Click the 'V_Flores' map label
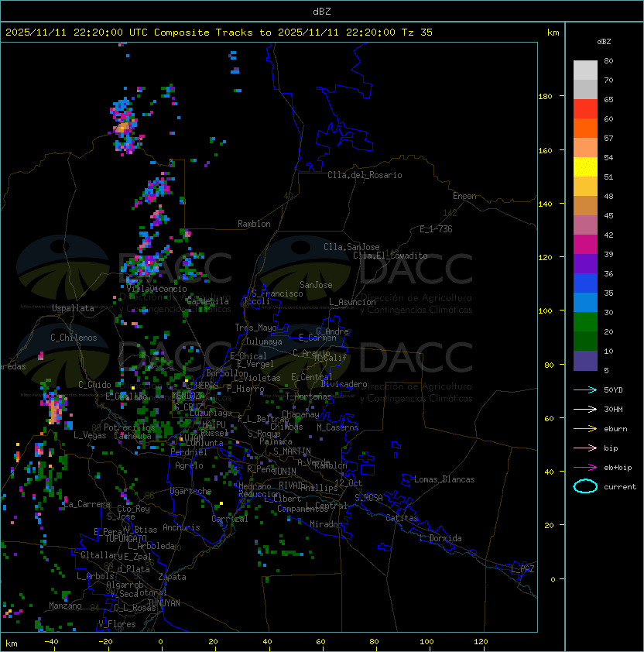 click(x=117, y=624)
